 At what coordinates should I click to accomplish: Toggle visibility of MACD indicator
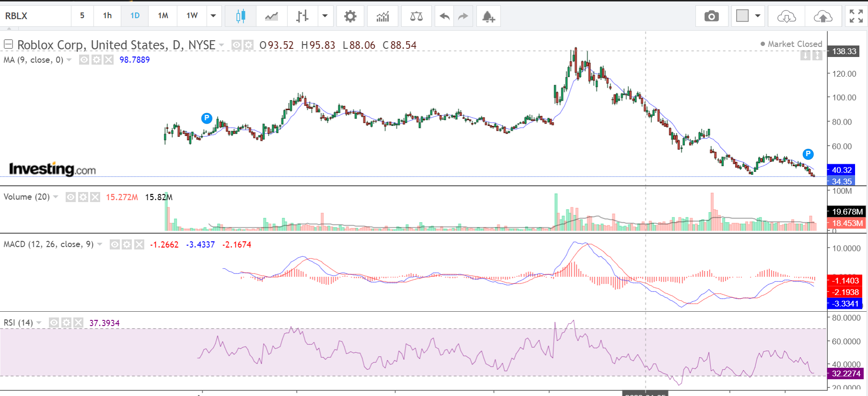coord(115,245)
